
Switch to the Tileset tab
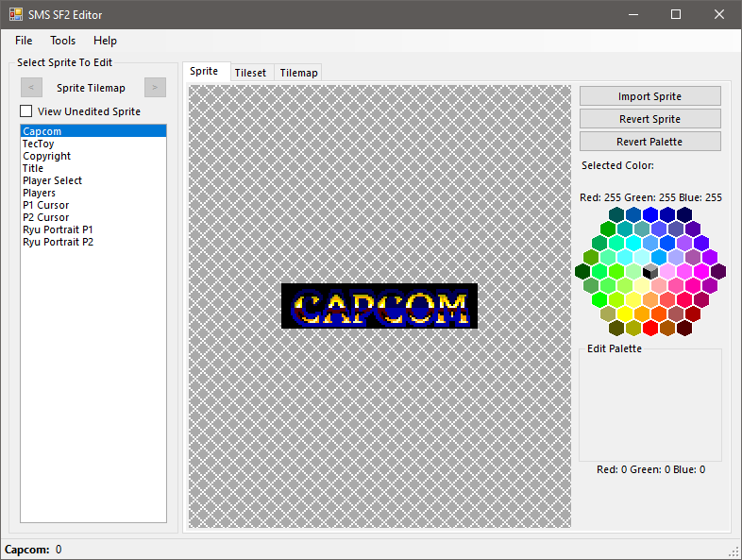tap(250, 73)
